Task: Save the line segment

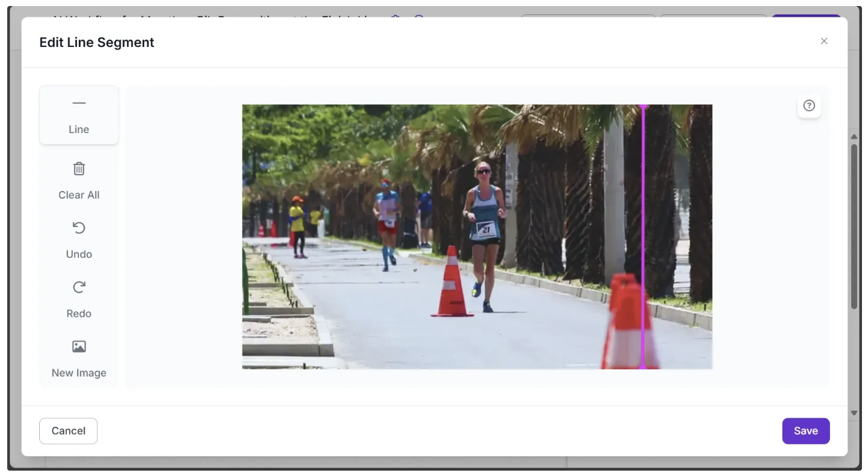Action: pos(805,431)
